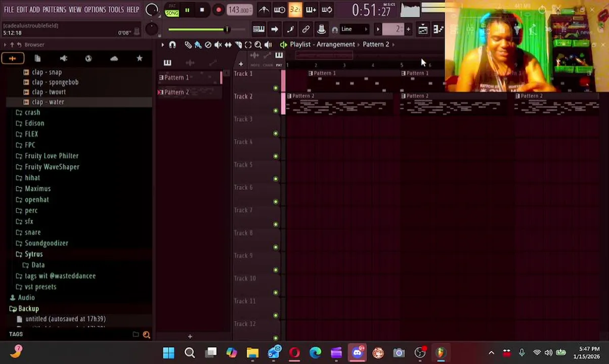Choose the Select tool in playlist toolbar
This screenshot has width=609, height=364.
248,44
